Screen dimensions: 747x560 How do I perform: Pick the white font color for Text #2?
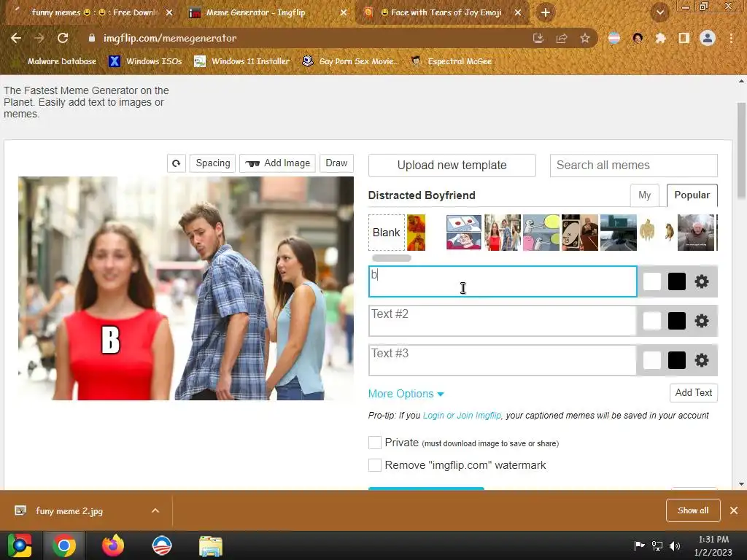651,321
